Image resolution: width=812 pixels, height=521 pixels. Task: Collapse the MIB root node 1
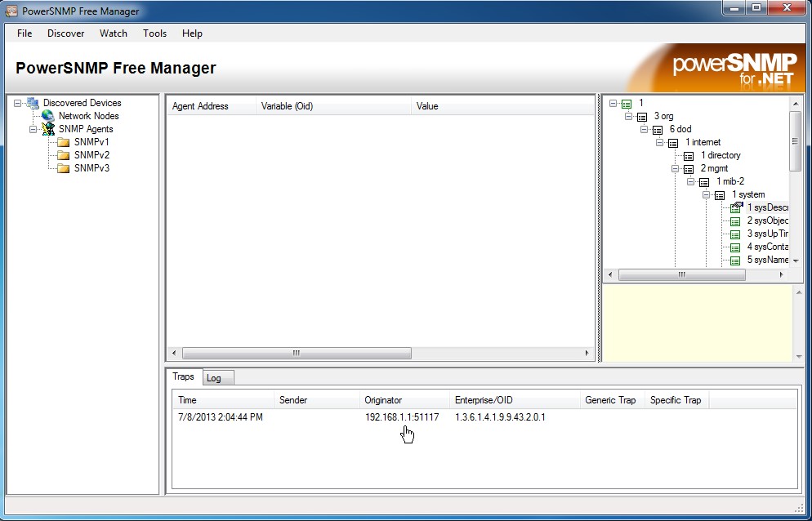click(x=613, y=103)
